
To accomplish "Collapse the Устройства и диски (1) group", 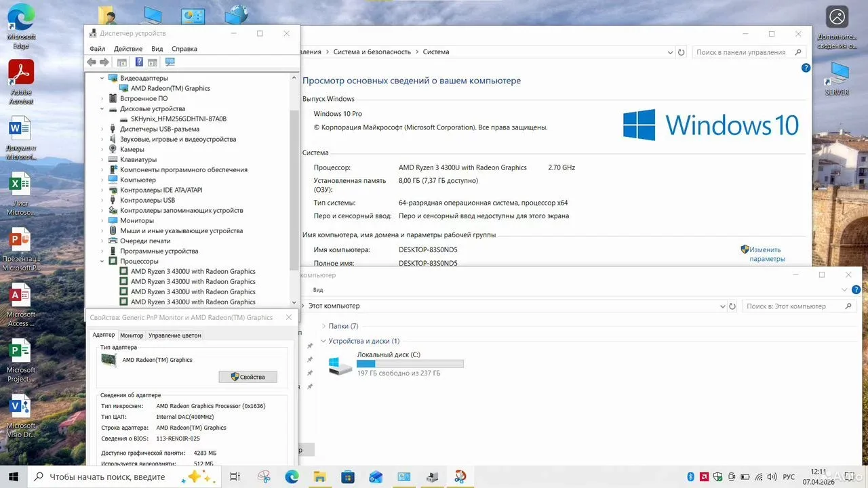I will pyautogui.click(x=323, y=341).
